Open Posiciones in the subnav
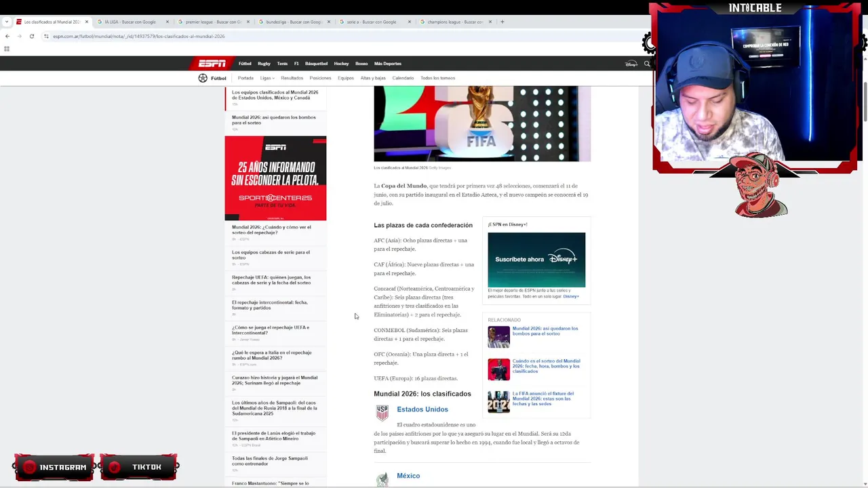The width and height of the screenshot is (868, 488). (320, 78)
